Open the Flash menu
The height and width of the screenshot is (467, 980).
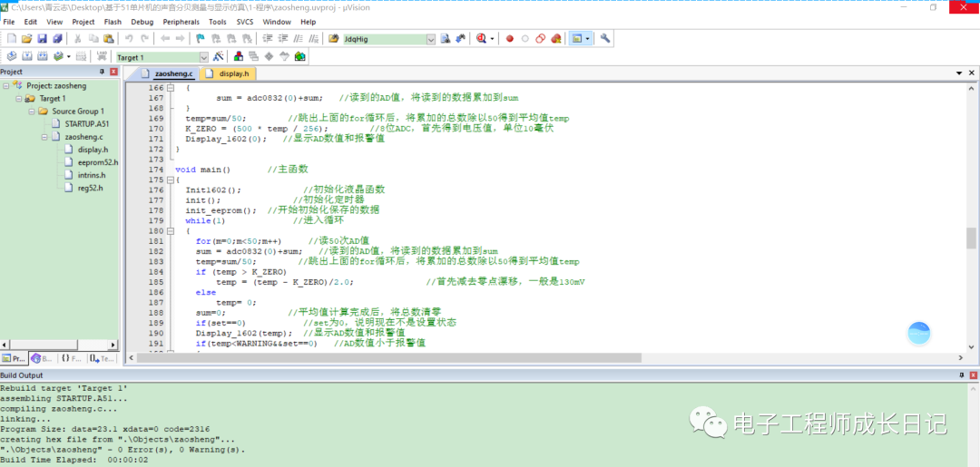[113, 22]
